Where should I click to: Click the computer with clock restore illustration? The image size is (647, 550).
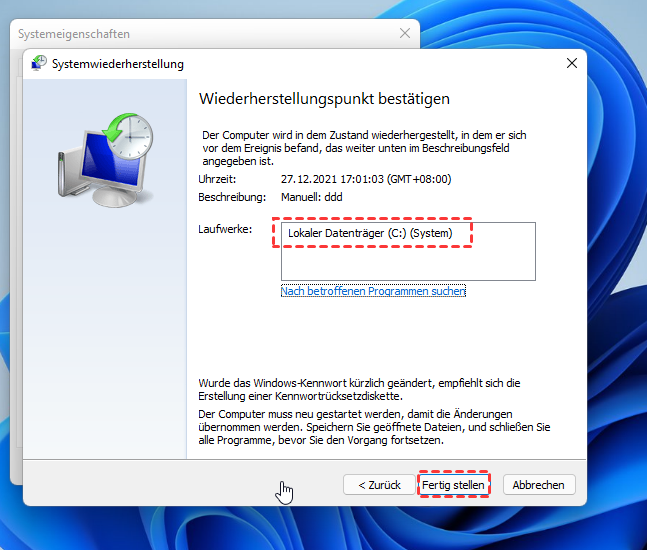click(x=105, y=160)
